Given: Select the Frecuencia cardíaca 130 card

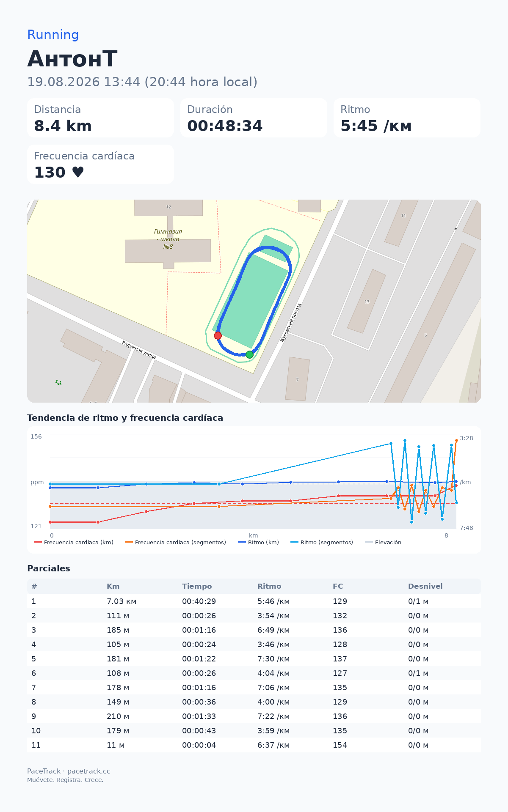Looking at the screenshot, I should [101, 164].
